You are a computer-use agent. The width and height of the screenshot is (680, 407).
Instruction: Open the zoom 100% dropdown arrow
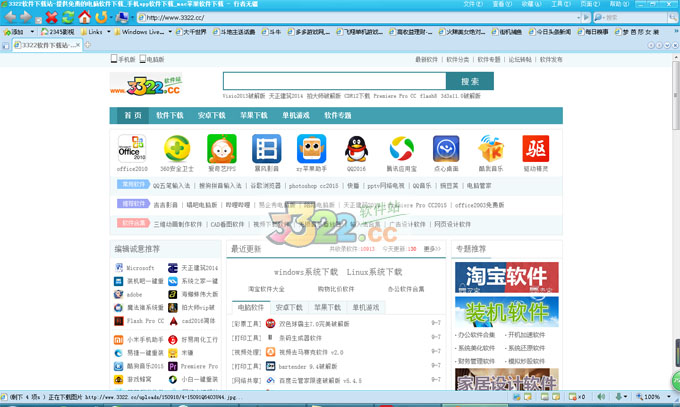point(669,397)
